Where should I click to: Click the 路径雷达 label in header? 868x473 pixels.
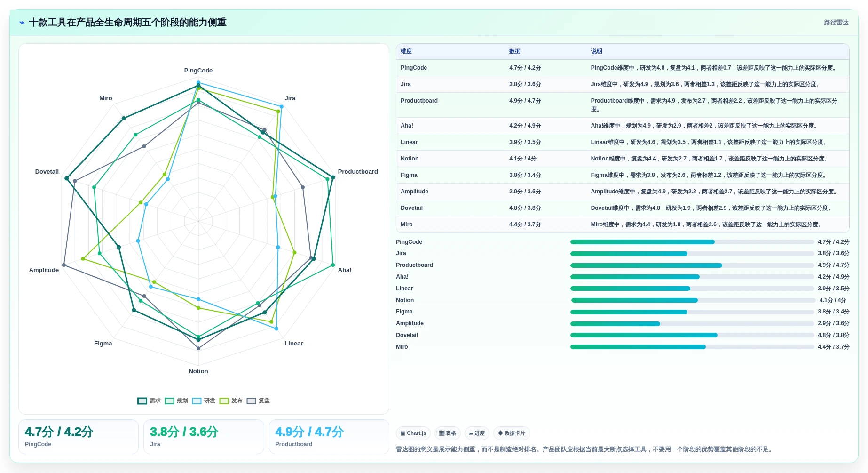(x=836, y=23)
